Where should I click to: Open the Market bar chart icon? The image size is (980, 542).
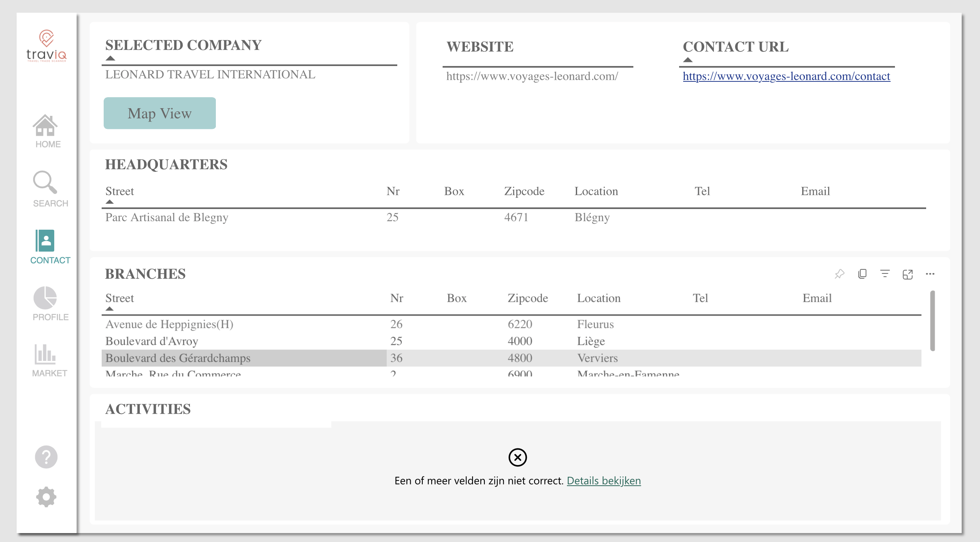(45, 354)
